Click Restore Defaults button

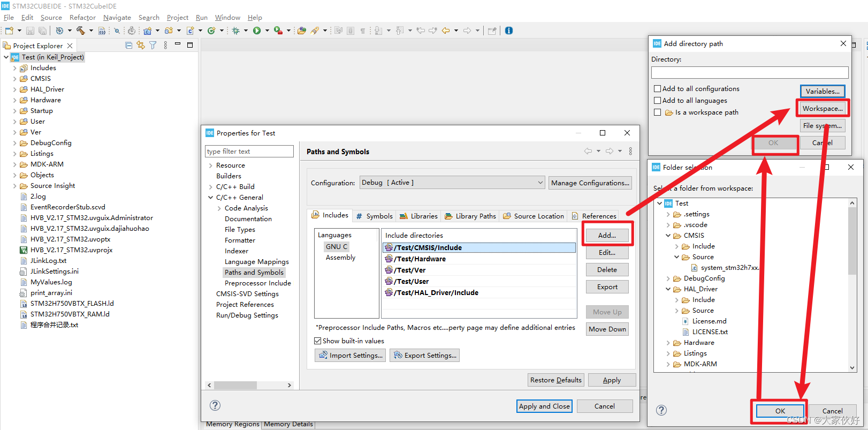tap(555, 380)
